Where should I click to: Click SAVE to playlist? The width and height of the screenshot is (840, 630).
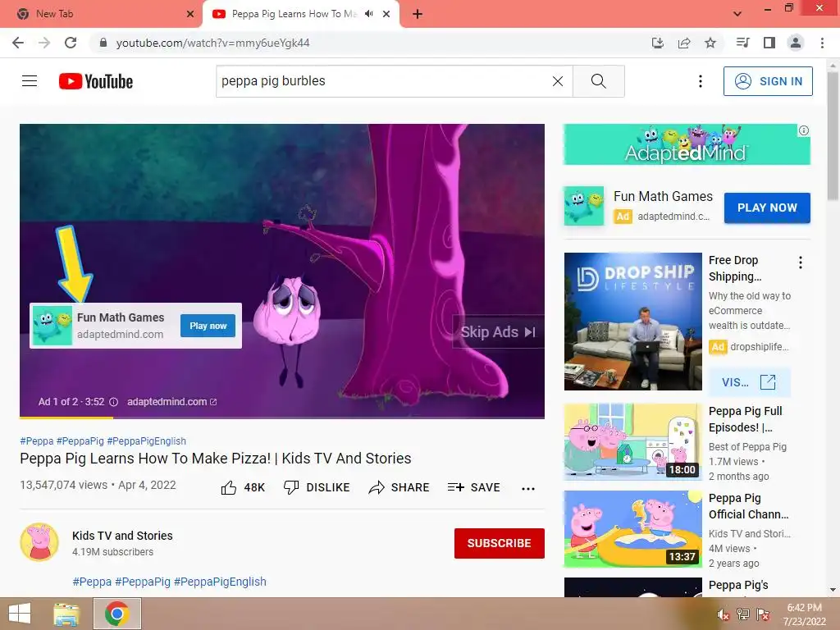pos(474,487)
